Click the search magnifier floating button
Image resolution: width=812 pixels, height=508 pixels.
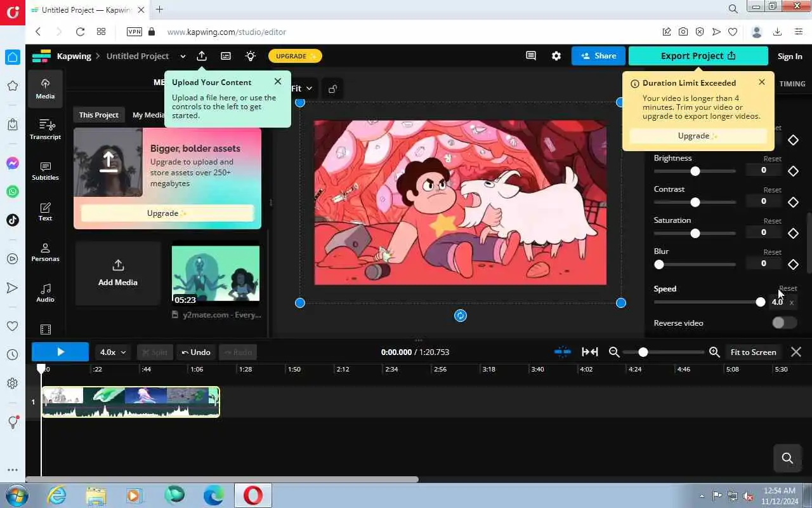pos(788,458)
